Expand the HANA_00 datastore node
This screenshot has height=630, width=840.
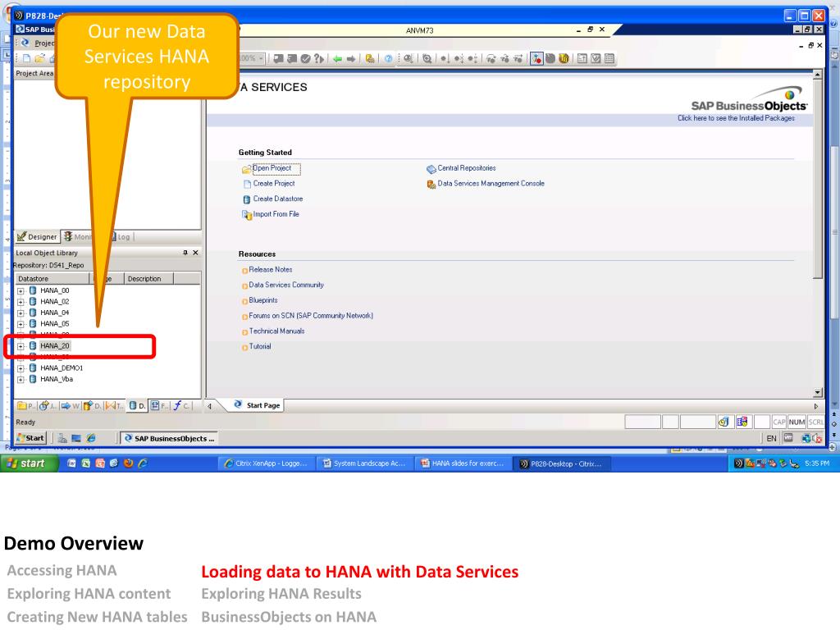[21, 291]
